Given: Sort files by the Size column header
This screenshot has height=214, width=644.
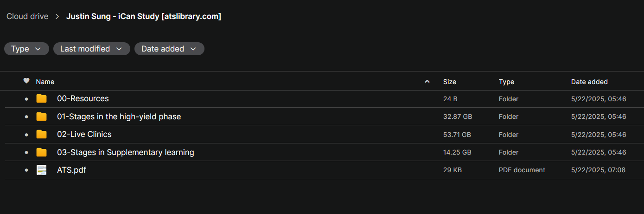Looking at the screenshot, I should click(450, 82).
